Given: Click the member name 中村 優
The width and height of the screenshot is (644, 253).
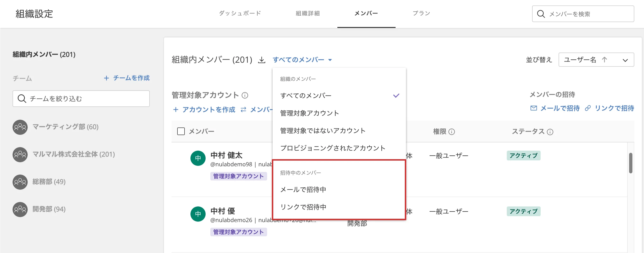Looking at the screenshot, I should (223, 211).
